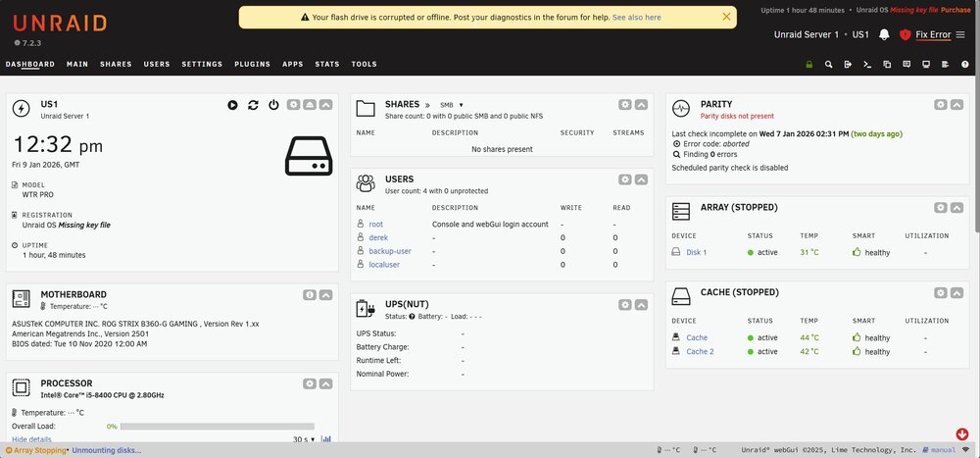The image size is (980, 458).
Task: Open the manual link in footer
Action: coord(939,450)
